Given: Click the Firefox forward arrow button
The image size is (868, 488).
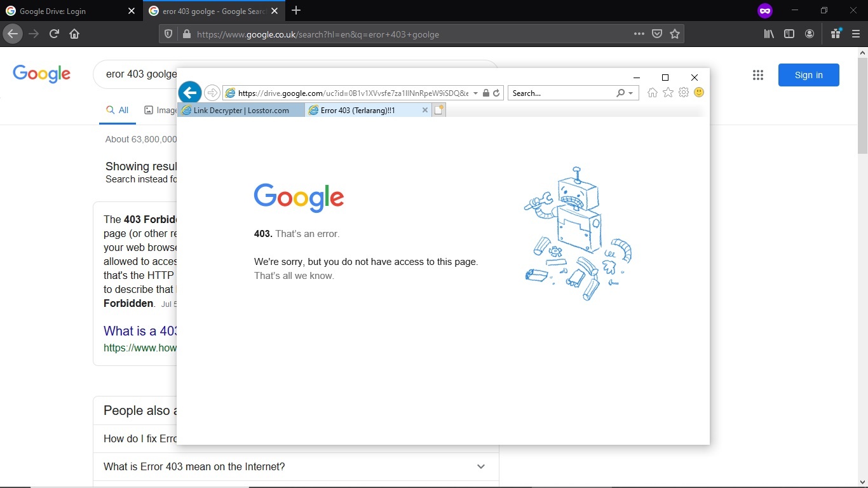Looking at the screenshot, I should [34, 34].
